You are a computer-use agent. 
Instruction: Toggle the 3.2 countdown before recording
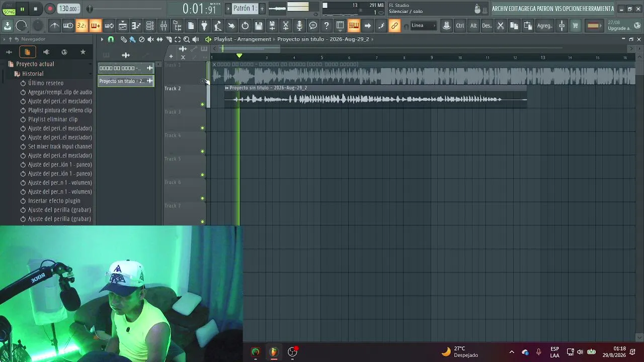pyautogui.click(x=82, y=26)
